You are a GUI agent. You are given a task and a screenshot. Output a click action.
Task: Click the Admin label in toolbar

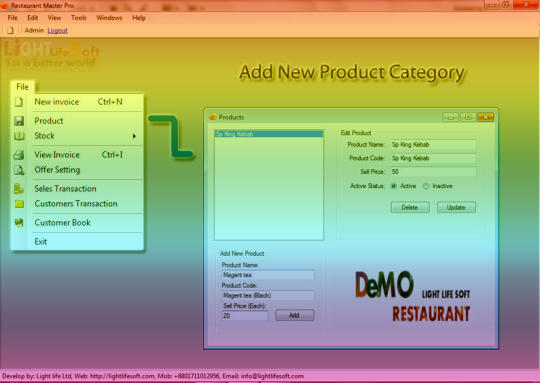coord(34,30)
